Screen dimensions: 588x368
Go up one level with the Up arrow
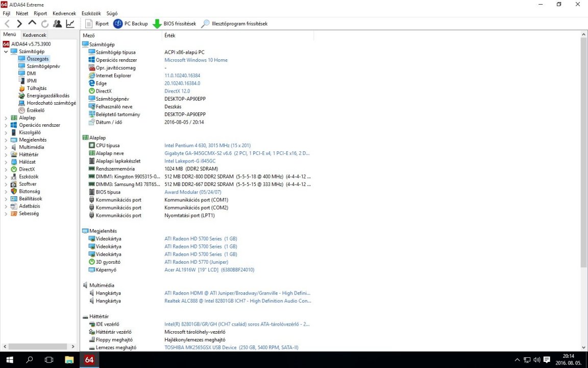click(32, 24)
